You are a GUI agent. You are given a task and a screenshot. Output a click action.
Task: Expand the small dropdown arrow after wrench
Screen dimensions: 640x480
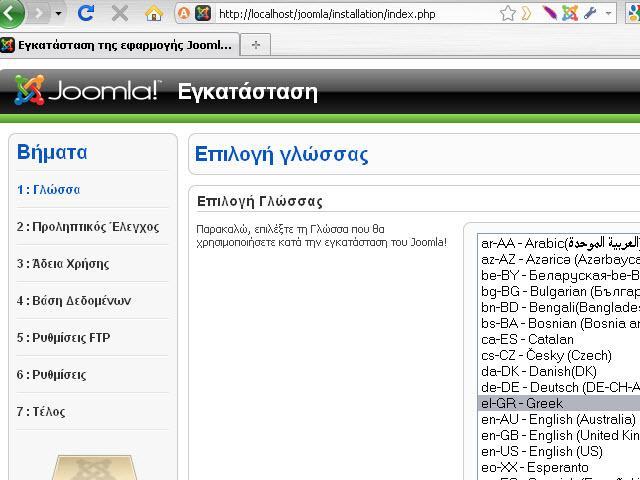(x=608, y=14)
